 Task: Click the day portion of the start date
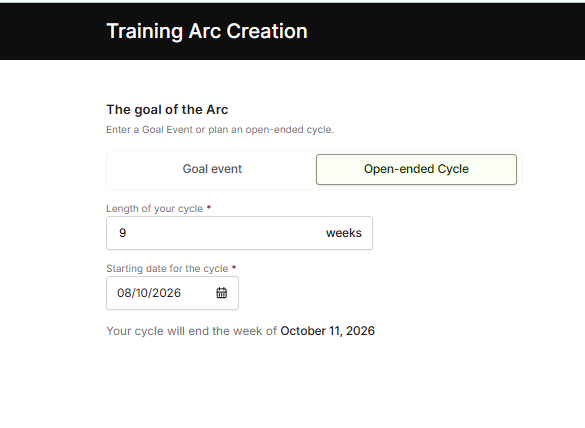pyautogui.click(x=141, y=293)
